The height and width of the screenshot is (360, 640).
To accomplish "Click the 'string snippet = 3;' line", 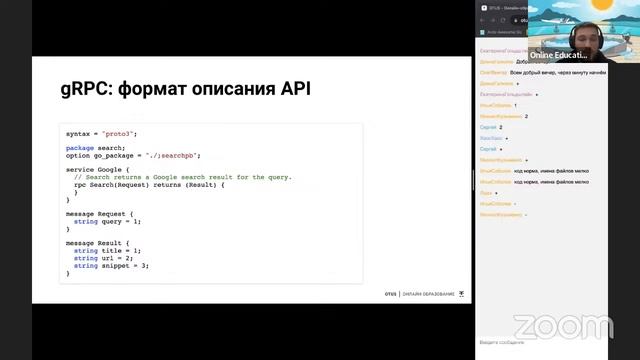I will 111,266.
